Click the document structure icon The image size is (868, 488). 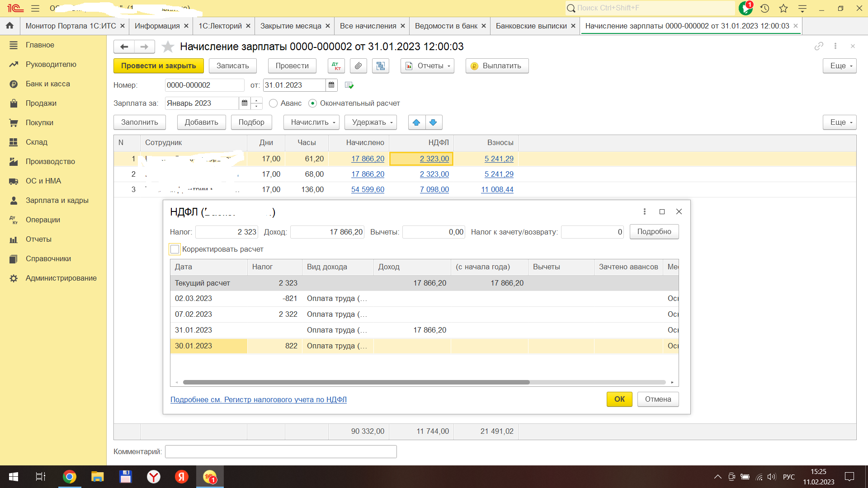pos(381,66)
